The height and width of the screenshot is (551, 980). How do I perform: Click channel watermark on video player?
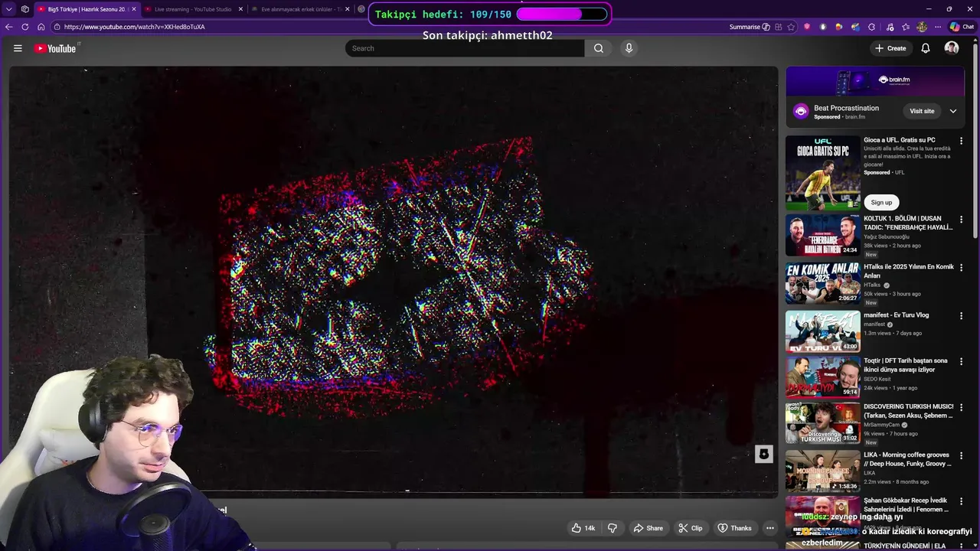763,454
